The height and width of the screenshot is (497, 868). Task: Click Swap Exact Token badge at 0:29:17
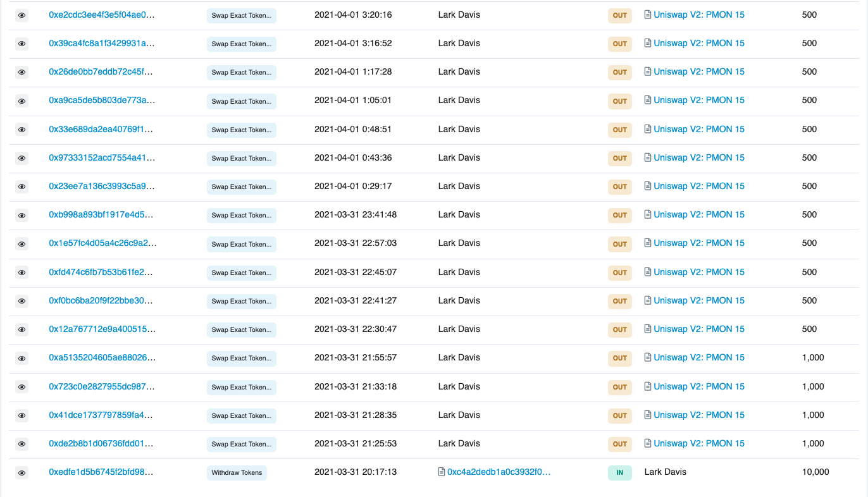[241, 187]
